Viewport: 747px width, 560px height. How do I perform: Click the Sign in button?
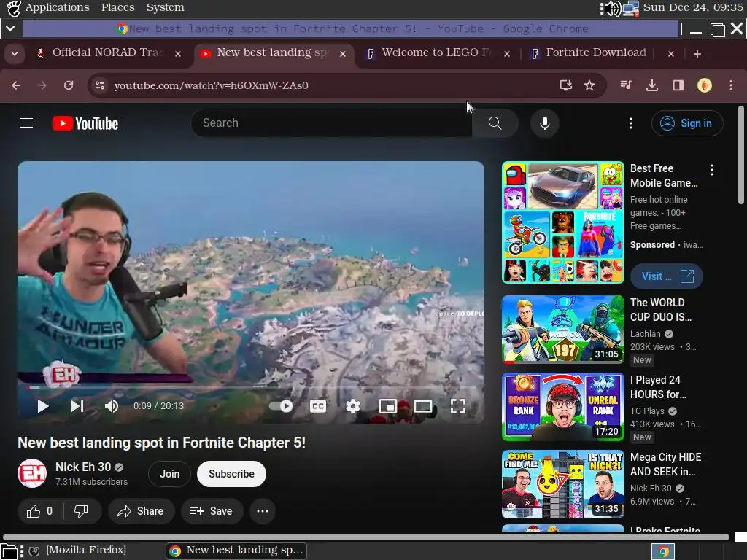[x=687, y=123]
